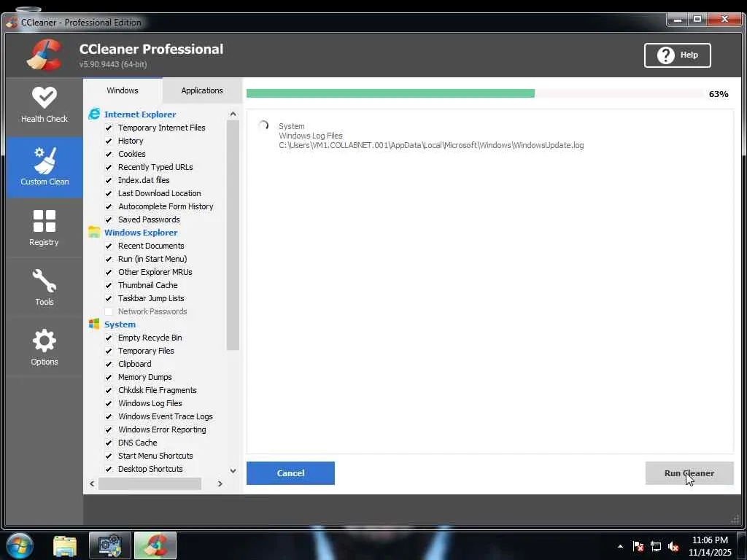Open File Explorer from the taskbar

(65, 545)
